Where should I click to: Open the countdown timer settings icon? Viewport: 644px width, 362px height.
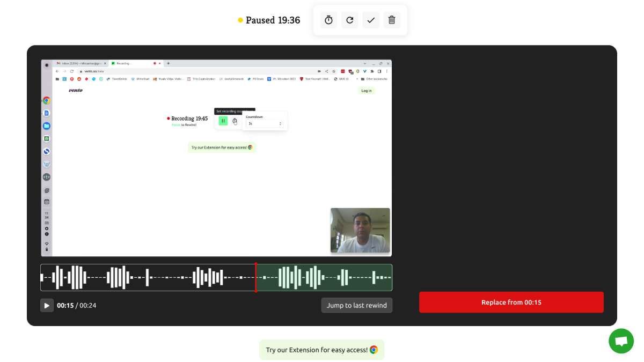point(329,20)
